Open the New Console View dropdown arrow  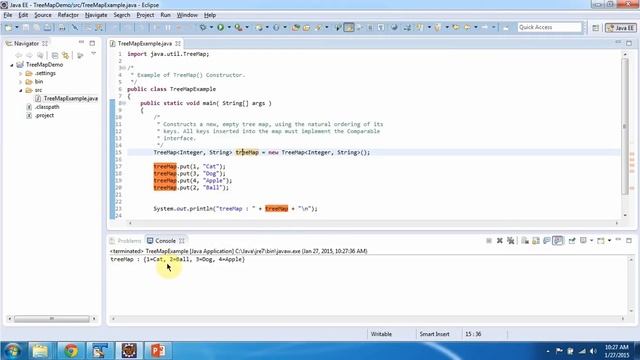tap(609, 241)
